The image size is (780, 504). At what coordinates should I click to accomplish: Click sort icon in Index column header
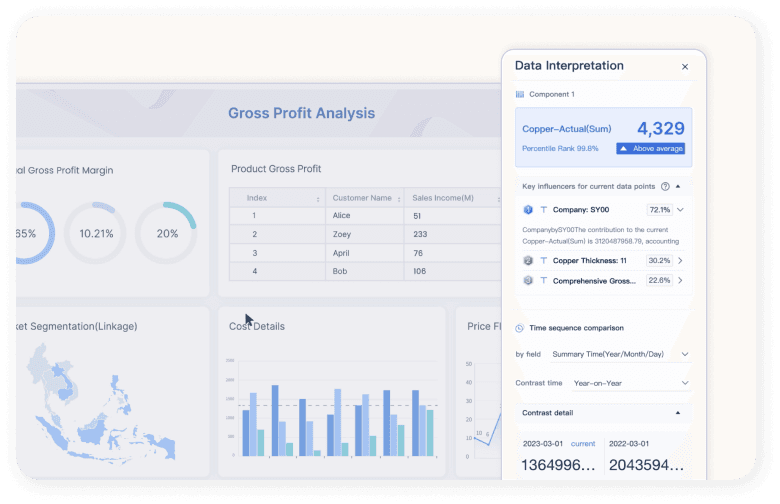318,199
